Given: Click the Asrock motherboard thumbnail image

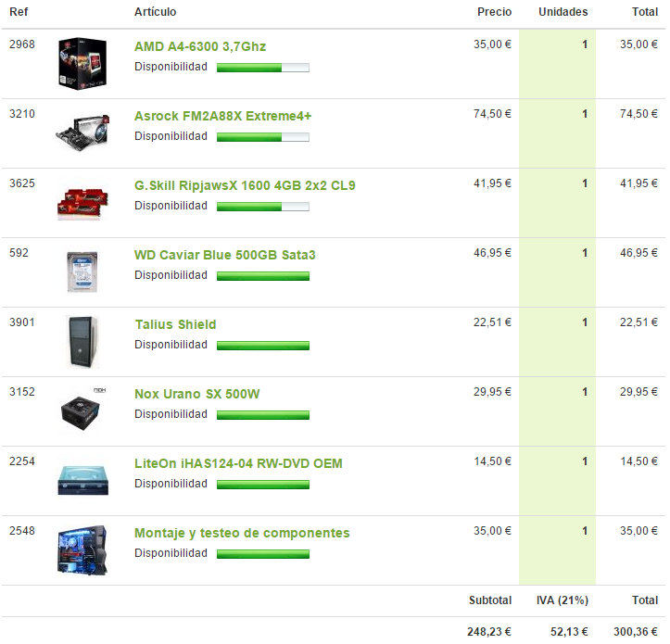Looking at the screenshot, I should tap(82, 133).
